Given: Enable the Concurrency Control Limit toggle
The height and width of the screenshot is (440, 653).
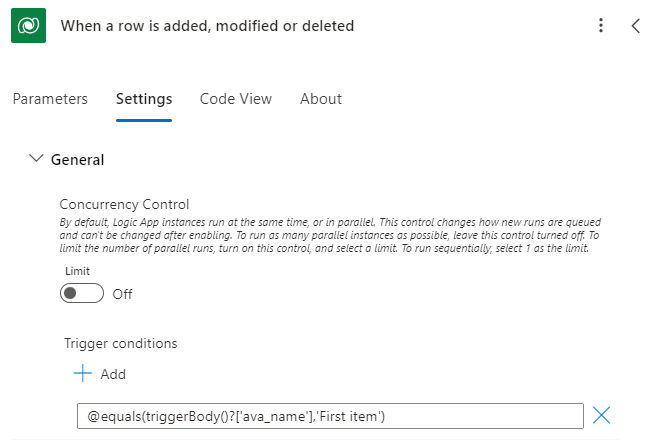Looking at the screenshot, I should [x=82, y=294].
